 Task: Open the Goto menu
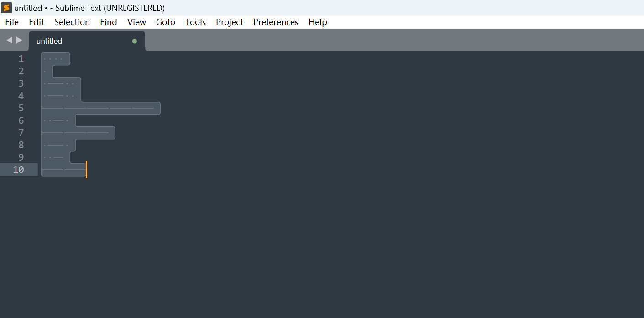coord(166,22)
